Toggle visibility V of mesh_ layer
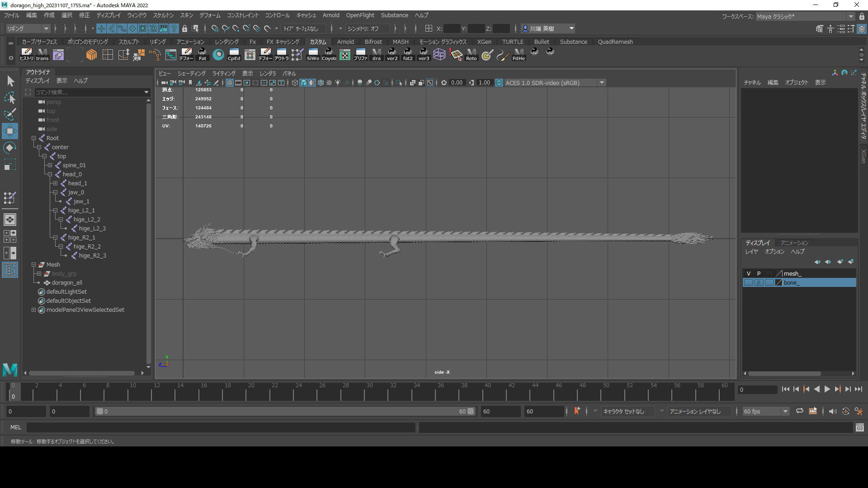 tap(749, 273)
